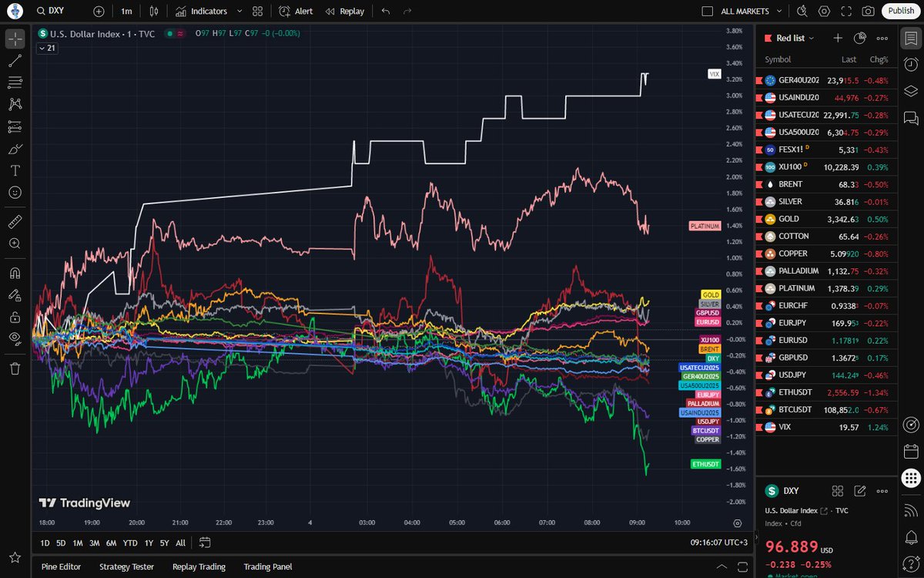The width and height of the screenshot is (924, 578).
Task: Redo the last chart action
Action: (x=407, y=12)
